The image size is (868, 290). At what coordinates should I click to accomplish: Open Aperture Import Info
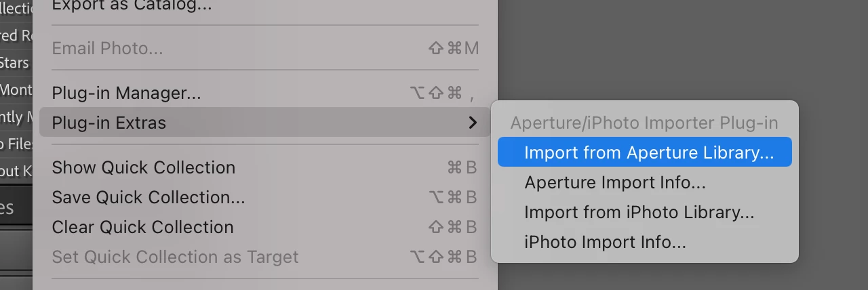click(614, 182)
